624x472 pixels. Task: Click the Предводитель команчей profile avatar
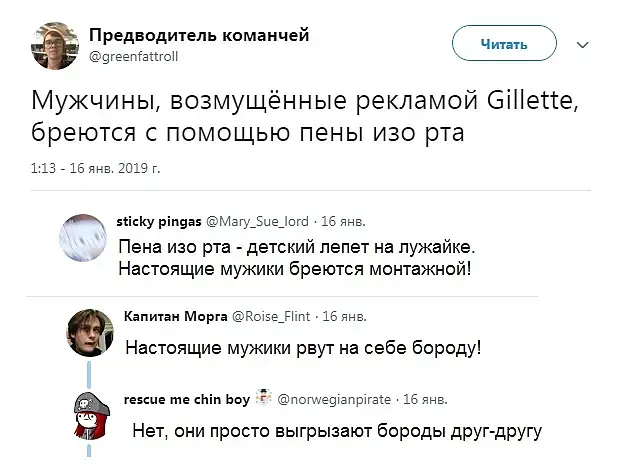(53, 45)
